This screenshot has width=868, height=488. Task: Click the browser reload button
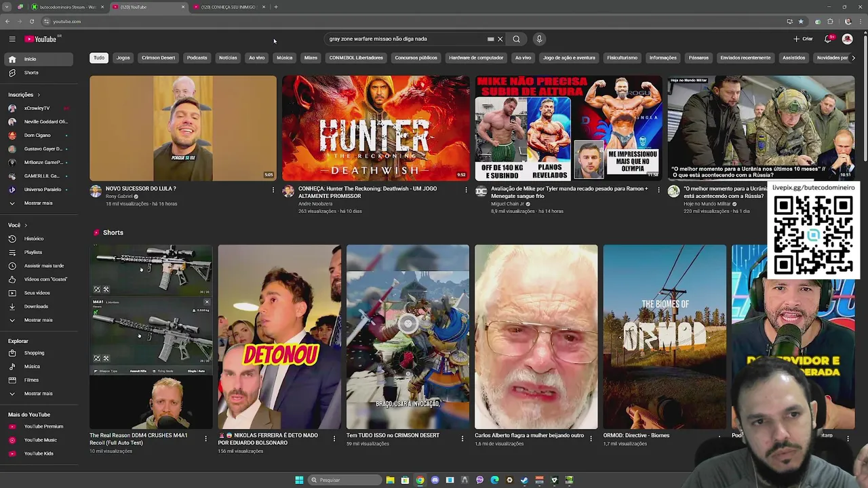(32, 22)
